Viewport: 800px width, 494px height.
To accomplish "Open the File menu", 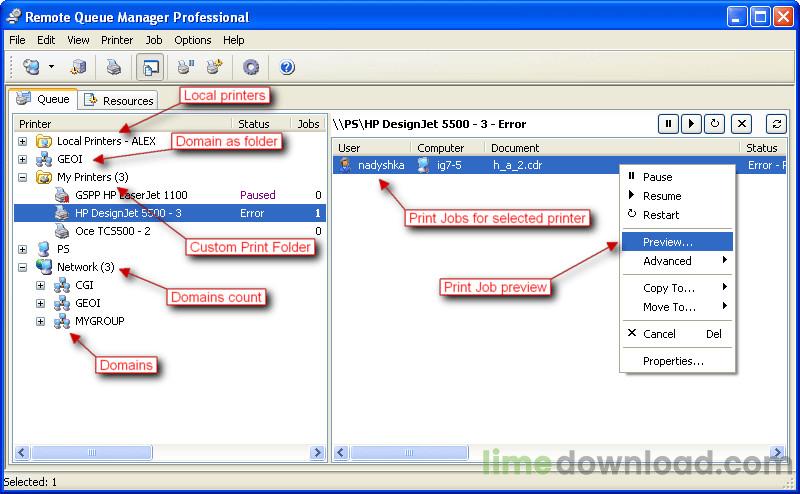I will 17,40.
